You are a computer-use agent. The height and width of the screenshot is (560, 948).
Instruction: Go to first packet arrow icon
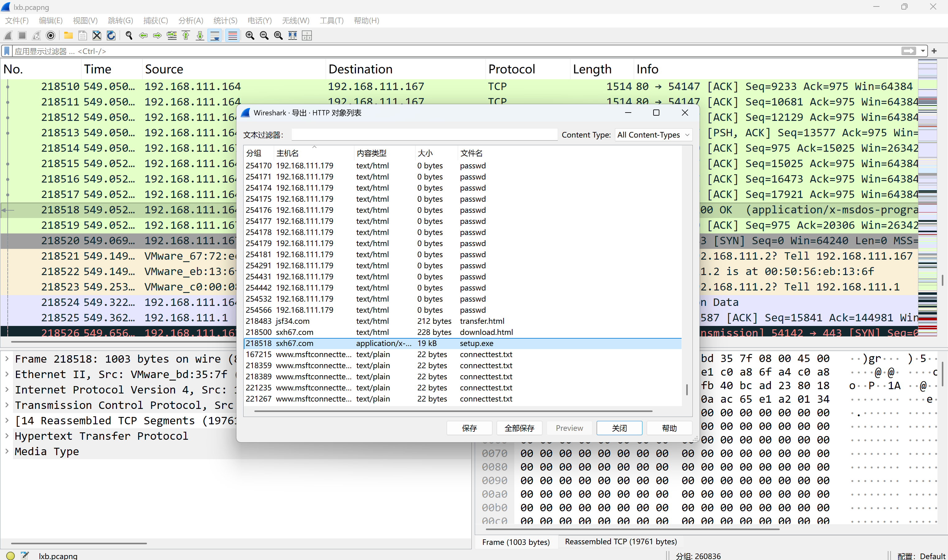point(186,35)
